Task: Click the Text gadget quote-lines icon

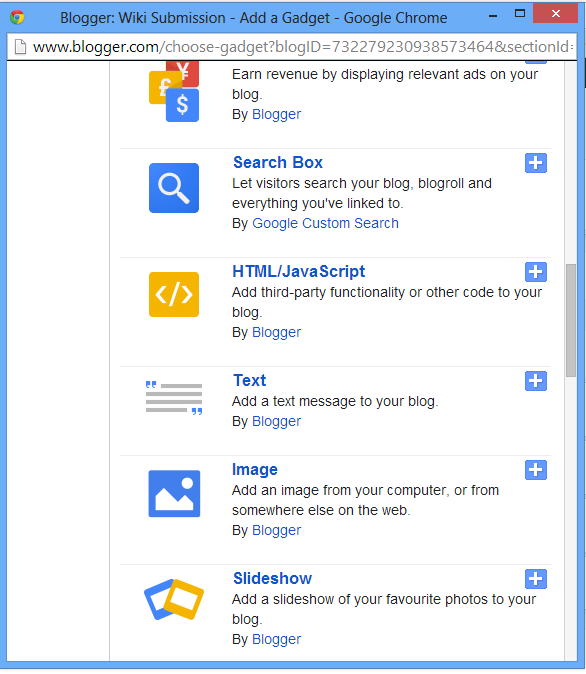Action: click(x=174, y=398)
